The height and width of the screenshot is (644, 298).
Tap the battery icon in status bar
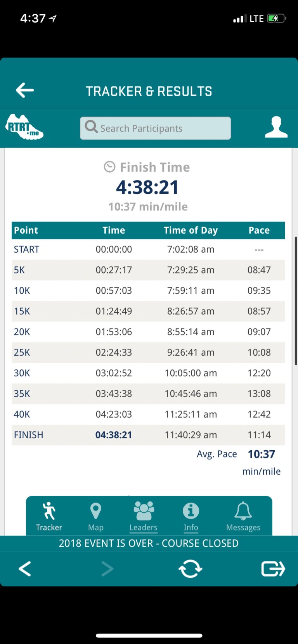tap(276, 19)
